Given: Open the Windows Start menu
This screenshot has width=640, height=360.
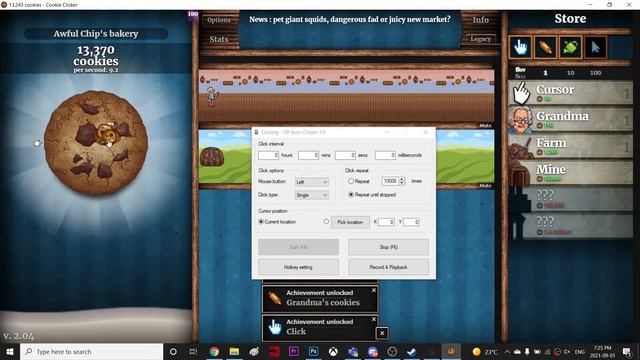Looking at the screenshot, I should click(10, 351).
